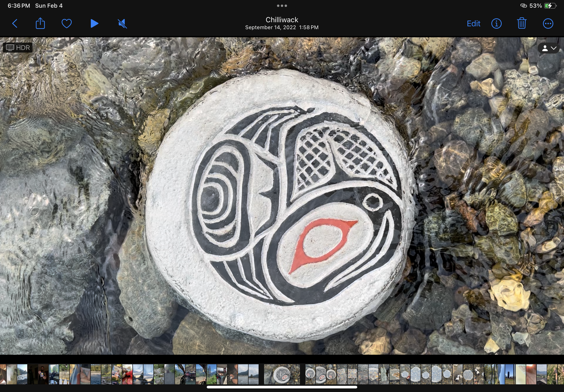
Task: Tap the battery charging indicator
Action: (550, 6)
